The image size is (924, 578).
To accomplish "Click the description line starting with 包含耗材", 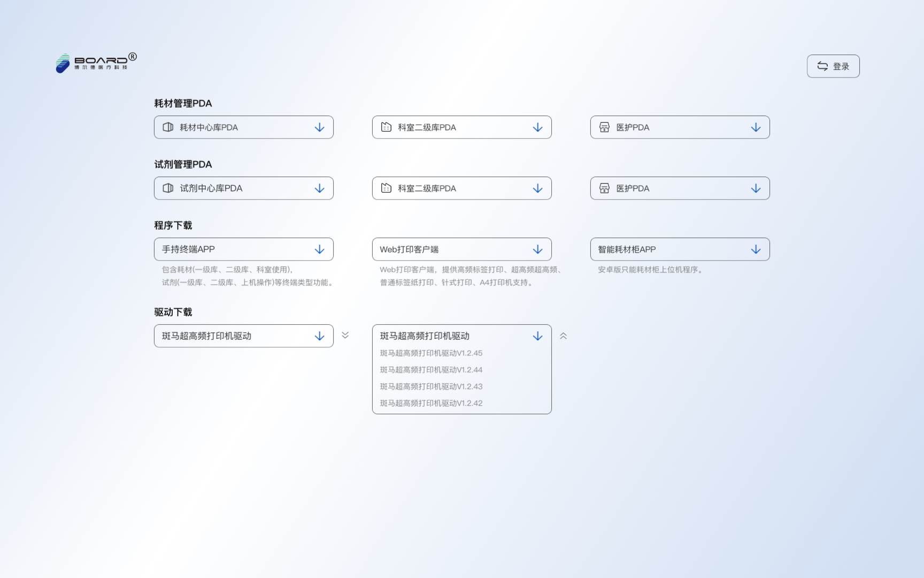I will point(227,270).
